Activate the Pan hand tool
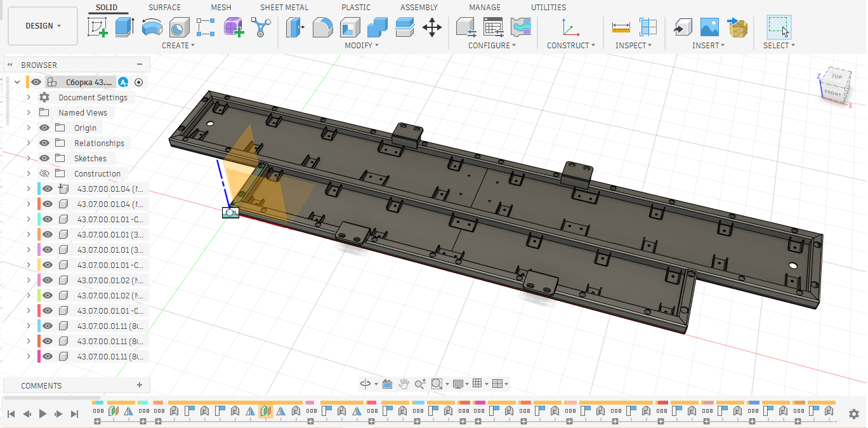 (404, 384)
